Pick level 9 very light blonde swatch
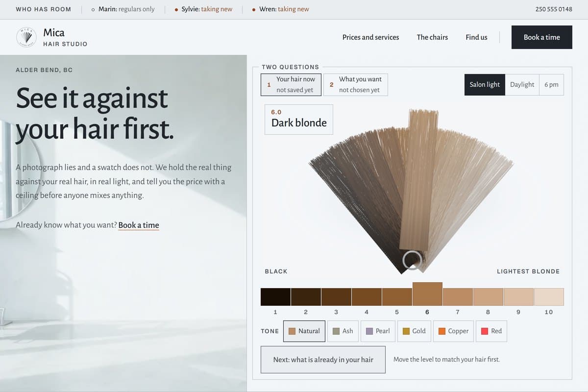Image resolution: width=588 pixels, height=392 pixels. [518, 297]
